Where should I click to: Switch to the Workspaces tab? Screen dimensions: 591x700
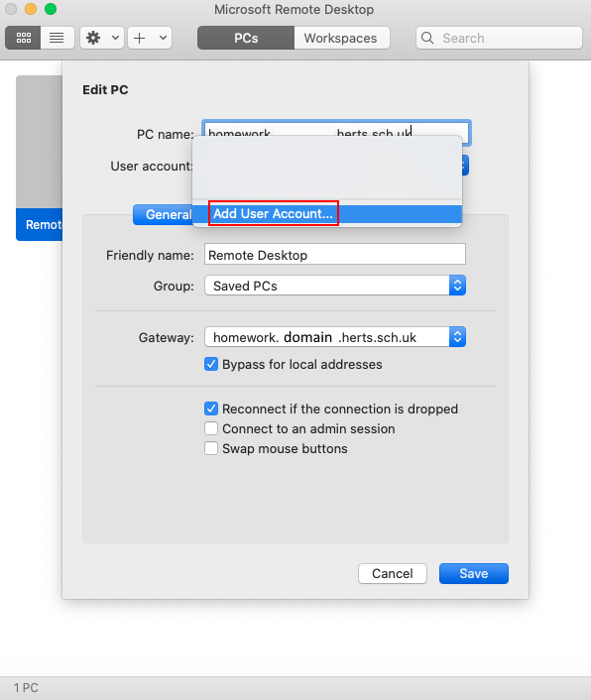[341, 38]
